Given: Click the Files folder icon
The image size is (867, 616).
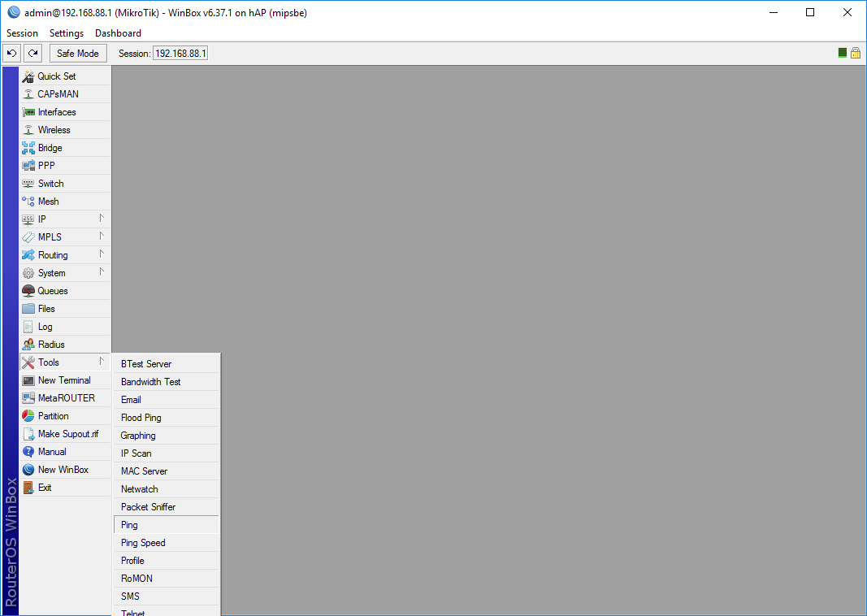Looking at the screenshot, I should tap(28, 309).
